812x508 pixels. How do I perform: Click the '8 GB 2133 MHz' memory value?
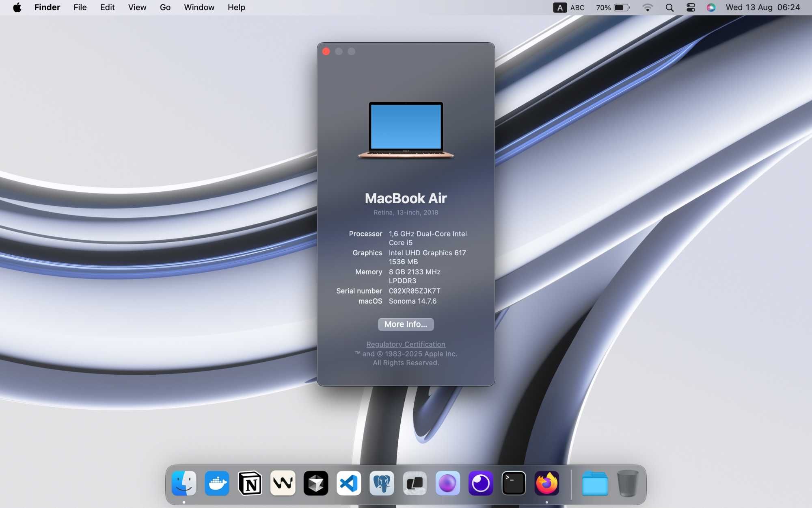pyautogui.click(x=415, y=272)
